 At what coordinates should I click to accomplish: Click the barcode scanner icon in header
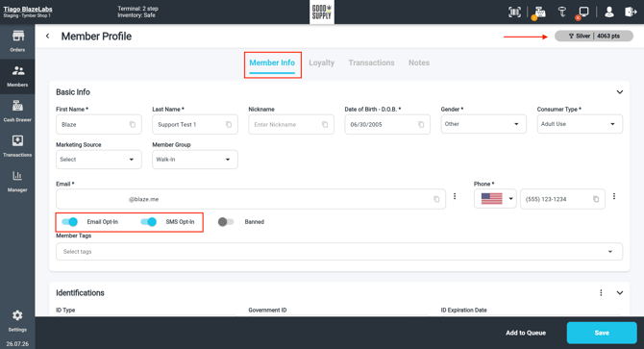pyautogui.click(x=514, y=12)
